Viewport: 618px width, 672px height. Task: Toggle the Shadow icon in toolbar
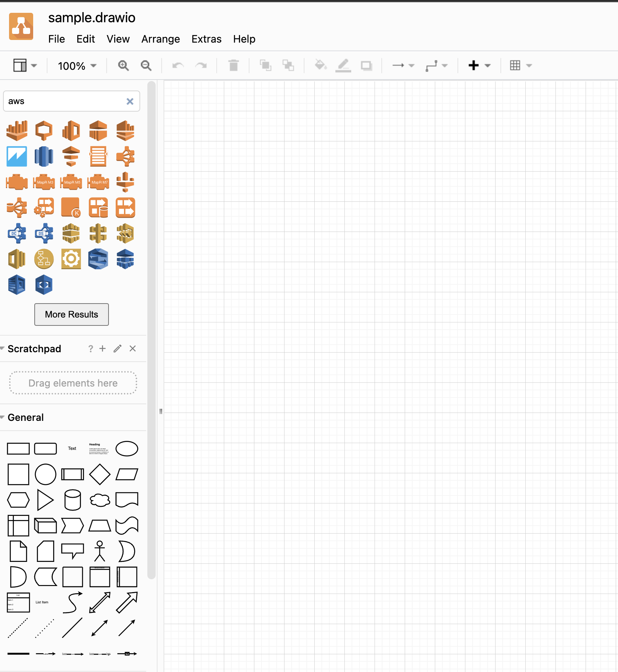click(366, 66)
